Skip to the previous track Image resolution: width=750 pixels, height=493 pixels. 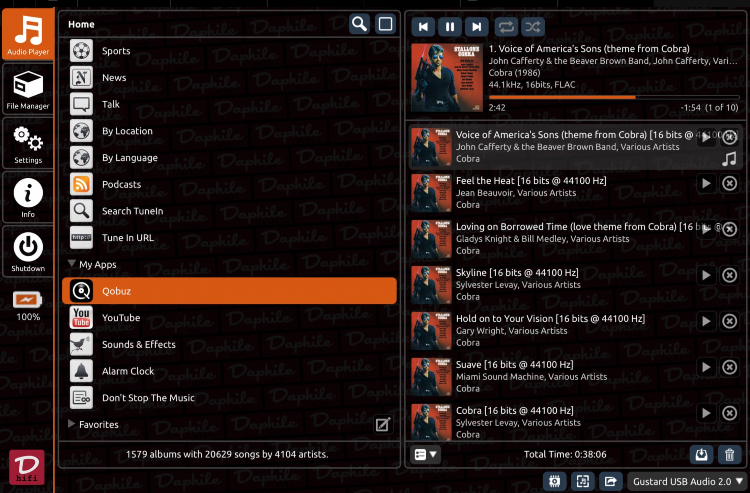(423, 27)
